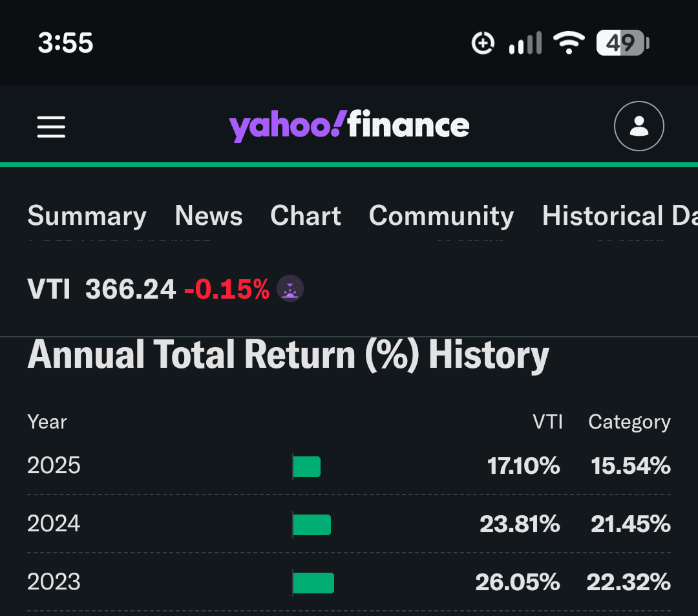
Task: Tap the purple badge next to -0.15%
Action: [x=290, y=288]
